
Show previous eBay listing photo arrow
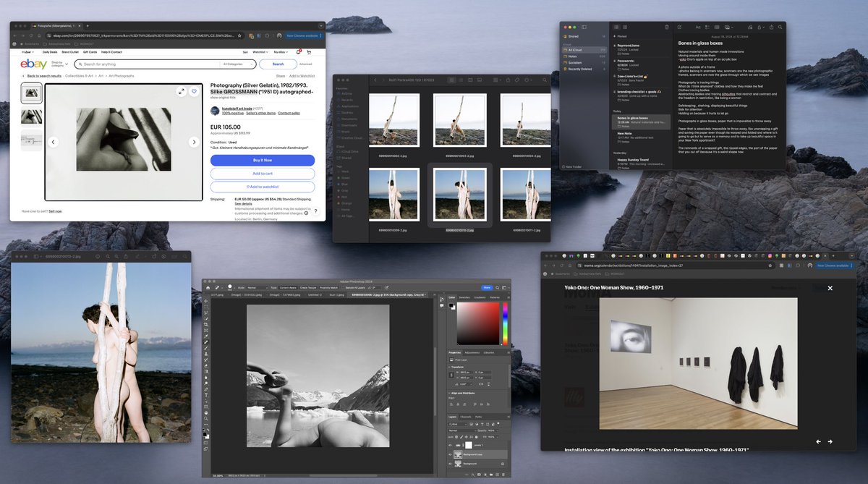point(54,142)
